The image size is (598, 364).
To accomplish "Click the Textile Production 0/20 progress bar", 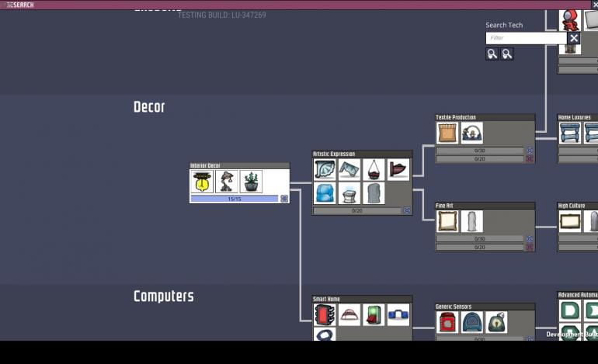I will click(x=480, y=158).
